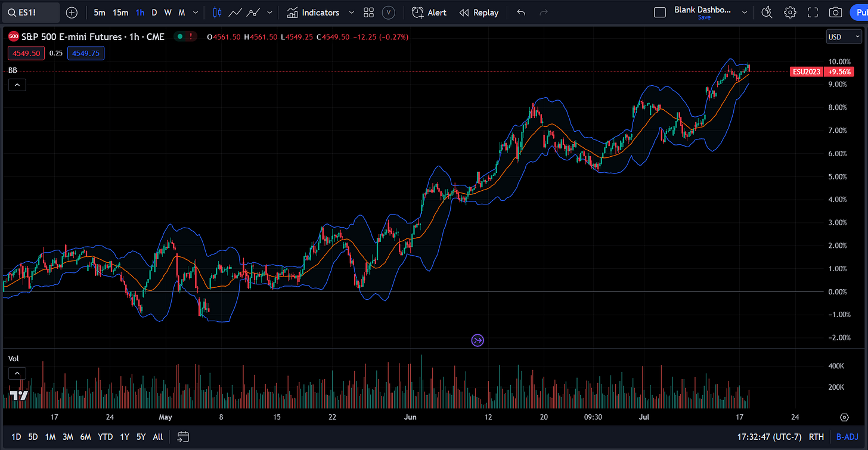The height and width of the screenshot is (450, 868).
Task: Click the blue Publish button
Action: pos(858,13)
